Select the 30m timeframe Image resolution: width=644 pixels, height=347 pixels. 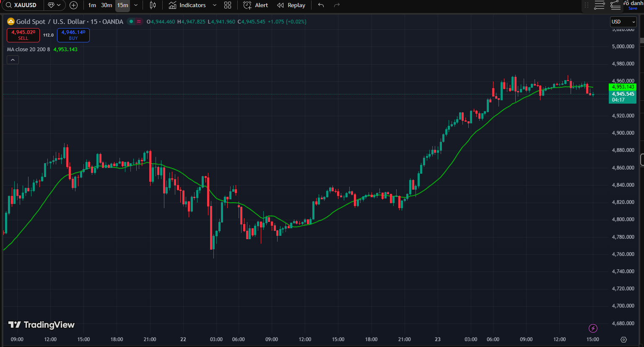(x=106, y=5)
